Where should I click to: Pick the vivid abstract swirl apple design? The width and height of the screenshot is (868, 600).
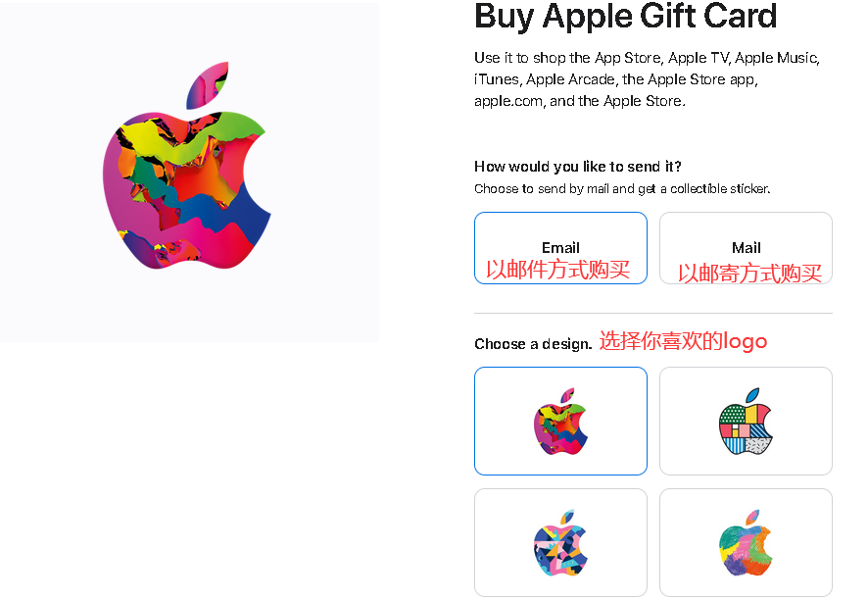[x=560, y=421]
